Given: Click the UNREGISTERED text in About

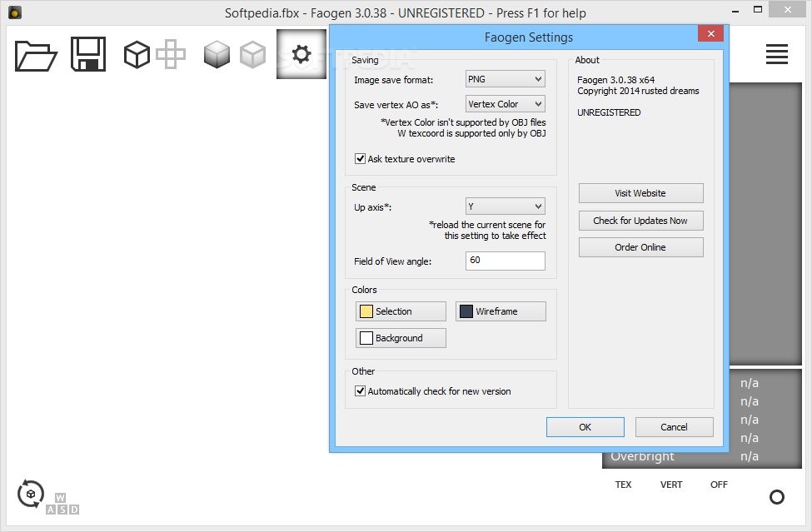Looking at the screenshot, I should point(609,112).
